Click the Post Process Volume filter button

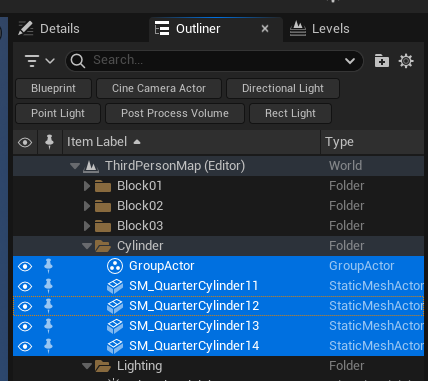click(x=175, y=113)
